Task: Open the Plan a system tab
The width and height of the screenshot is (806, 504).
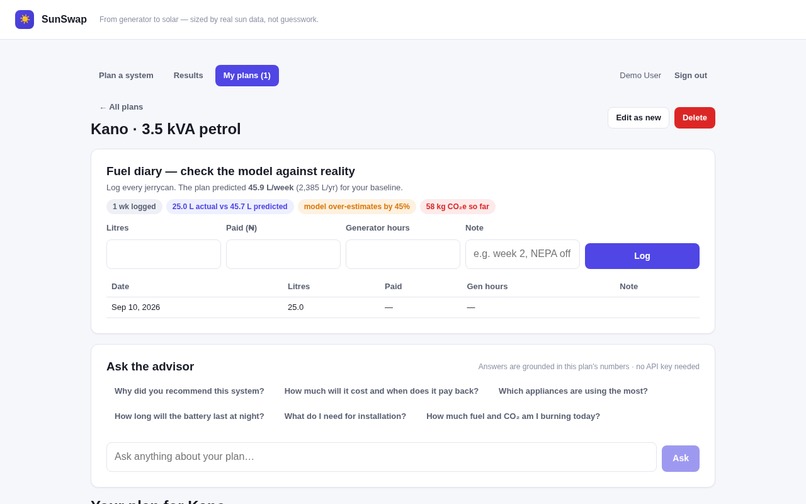Action: click(x=126, y=76)
